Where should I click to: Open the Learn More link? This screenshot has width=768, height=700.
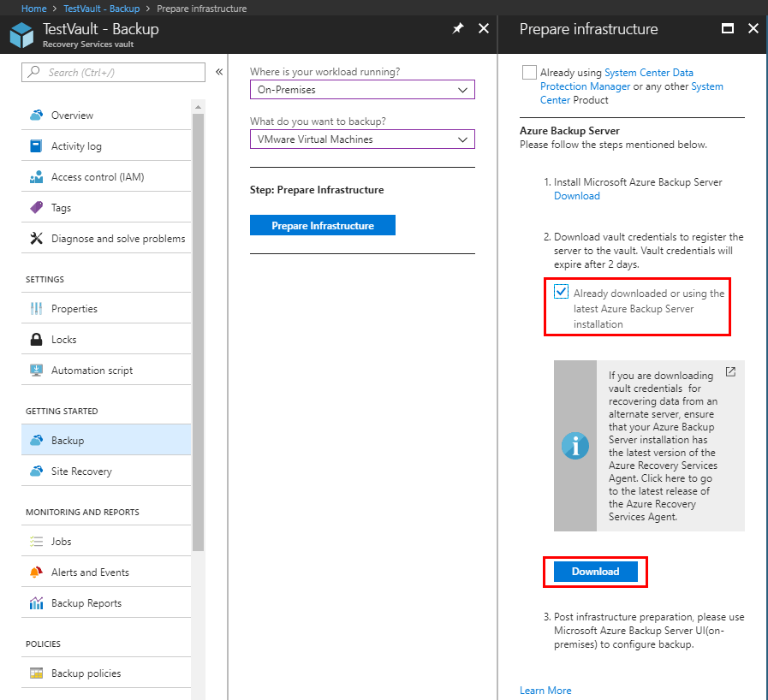[545, 691]
